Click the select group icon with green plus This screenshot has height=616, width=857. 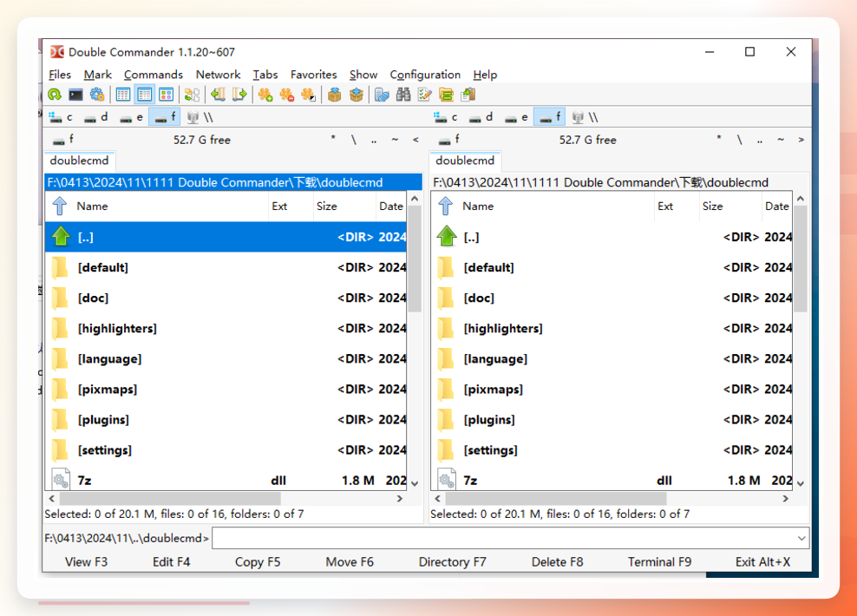(265, 95)
